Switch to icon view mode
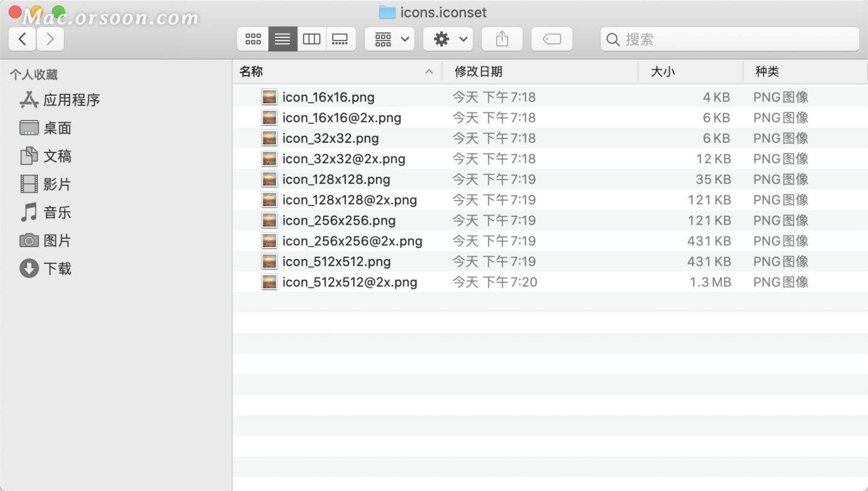This screenshot has height=491, width=868. click(x=253, y=39)
